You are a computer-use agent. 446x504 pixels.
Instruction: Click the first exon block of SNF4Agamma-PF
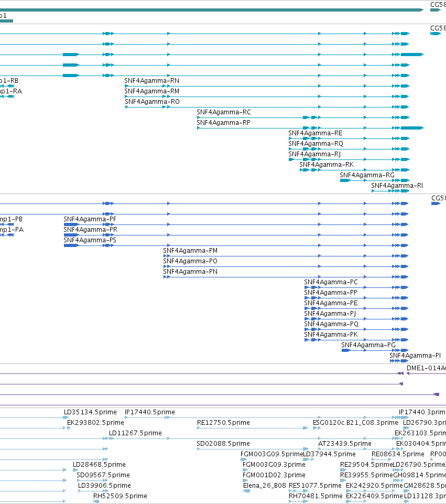point(71,224)
